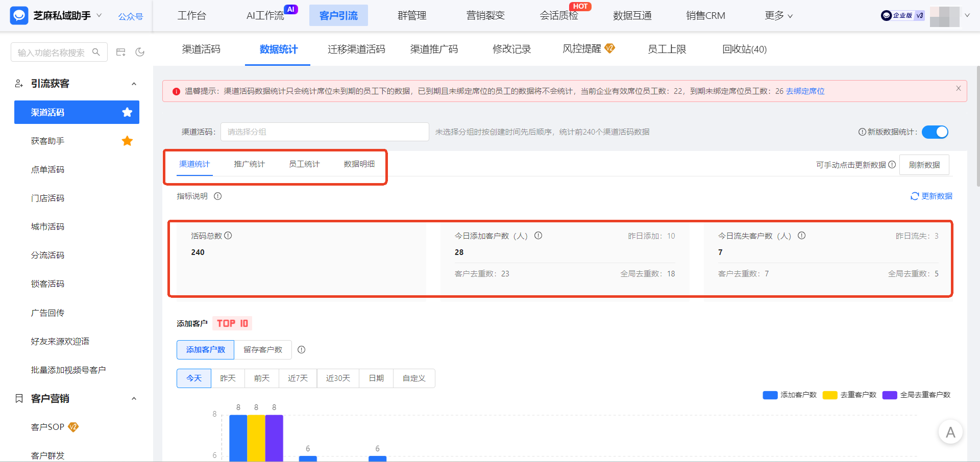Select 自定义 time range option
The image size is (980, 462).
414,378
